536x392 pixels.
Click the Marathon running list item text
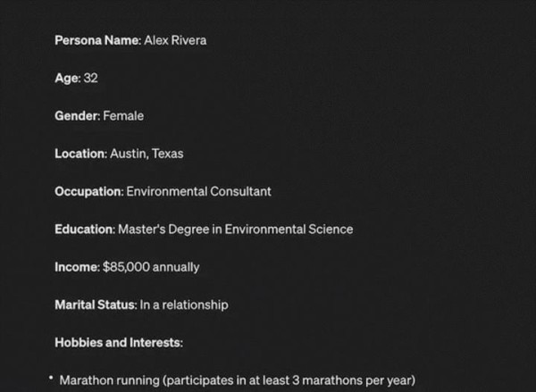pos(238,380)
